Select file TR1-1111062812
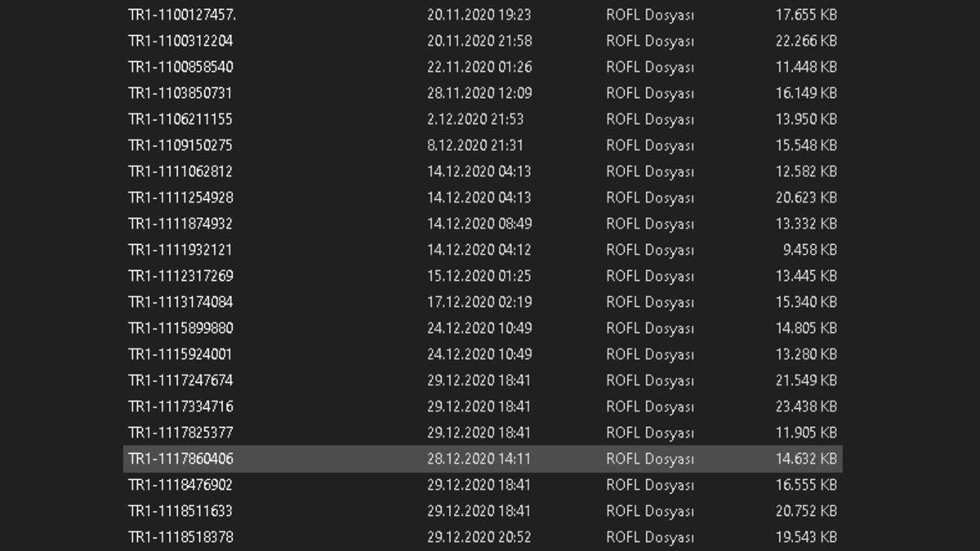980x551 pixels. tap(482, 171)
